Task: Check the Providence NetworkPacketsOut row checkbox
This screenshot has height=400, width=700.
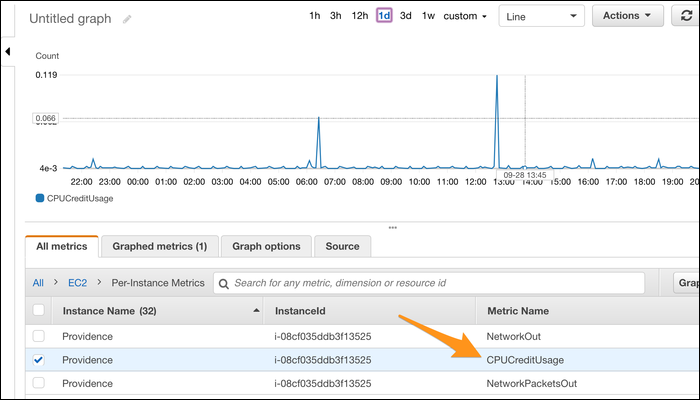Action: tap(38, 383)
